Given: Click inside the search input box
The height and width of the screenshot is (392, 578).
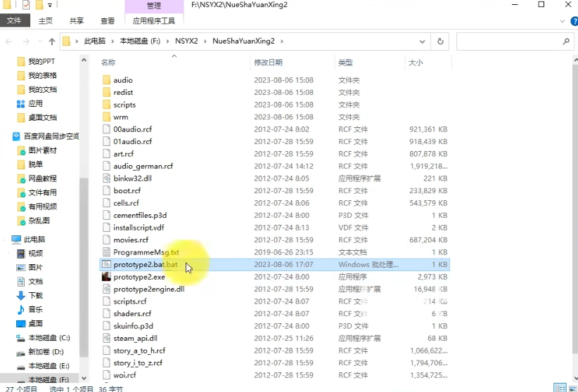Looking at the screenshot, I should point(508,41).
